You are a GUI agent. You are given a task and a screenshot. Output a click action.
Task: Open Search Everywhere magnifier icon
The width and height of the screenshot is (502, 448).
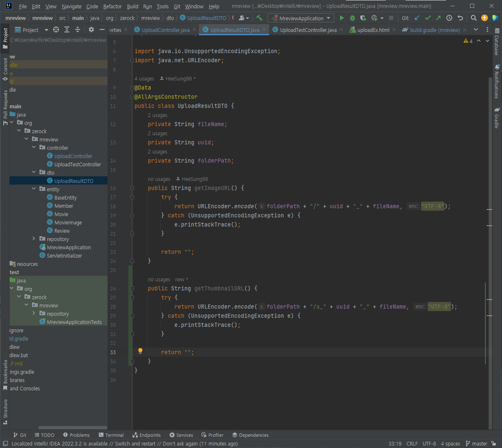click(474, 18)
